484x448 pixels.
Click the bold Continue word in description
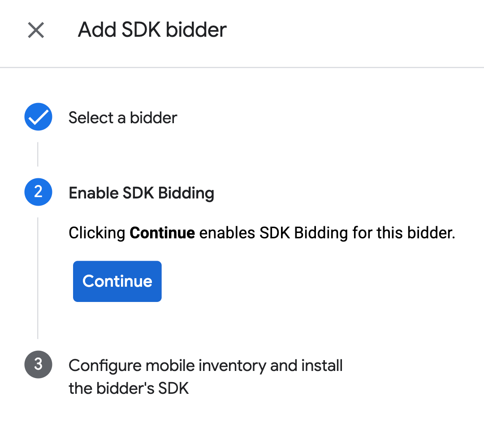[x=162, y=233]
